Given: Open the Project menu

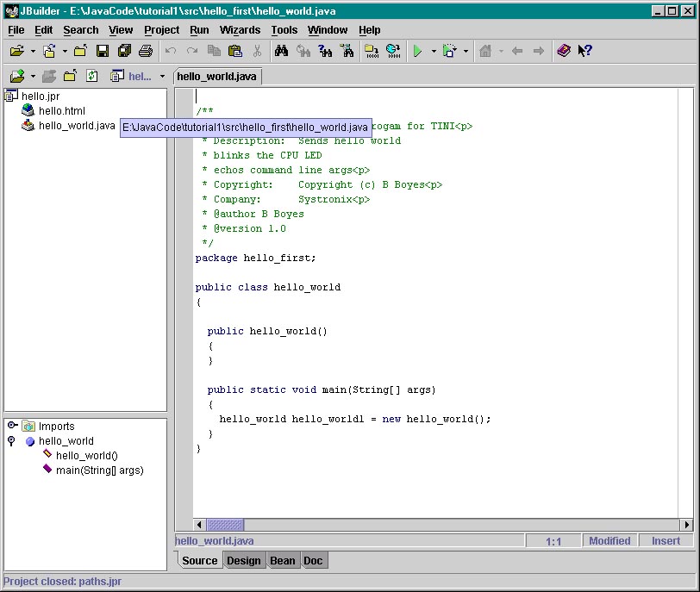Looking at the screenshot, I should click(x=161, y=30).
